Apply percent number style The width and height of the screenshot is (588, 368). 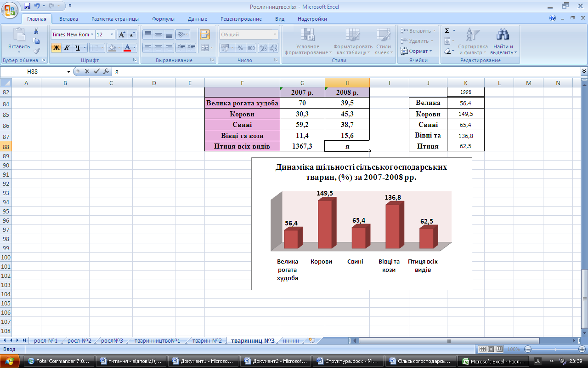(x=240, y=48)
